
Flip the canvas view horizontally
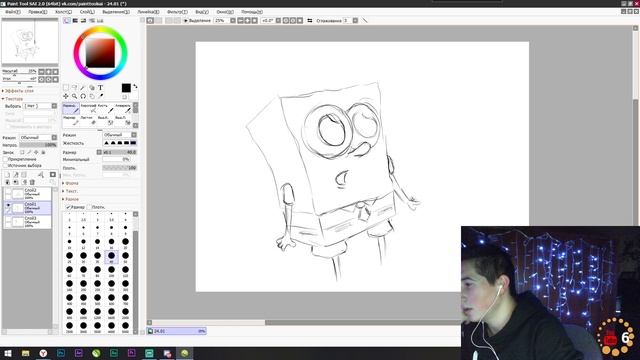tap(310, 20)
